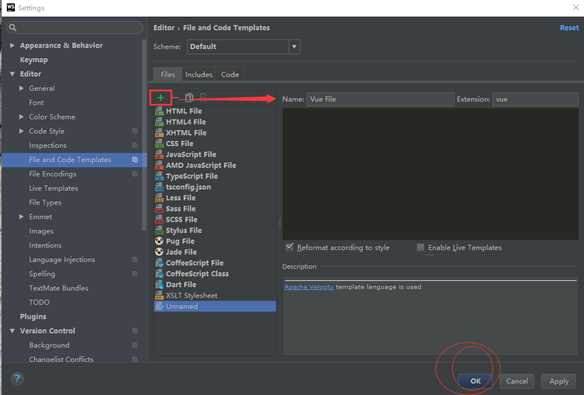584x395 pixels.
Task: Open the Keymap settings page
Action: click(34, 60)
